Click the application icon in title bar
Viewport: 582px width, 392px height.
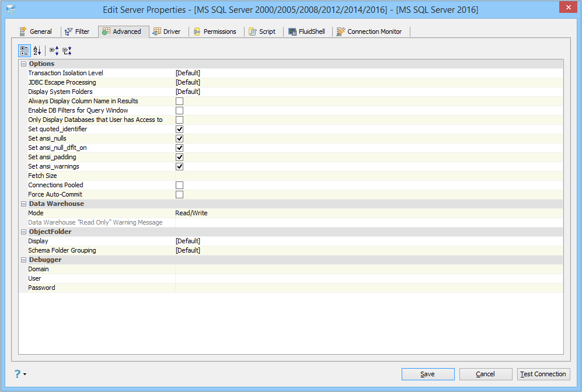coord(11,9)
